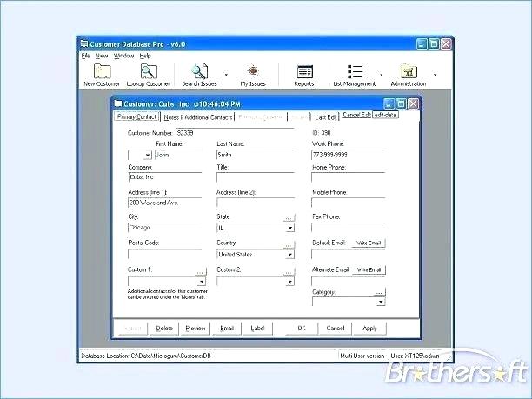Open the State dropdown showing IL
The width and height of the screenshot is (532, 399).
(x=290, y=228)
